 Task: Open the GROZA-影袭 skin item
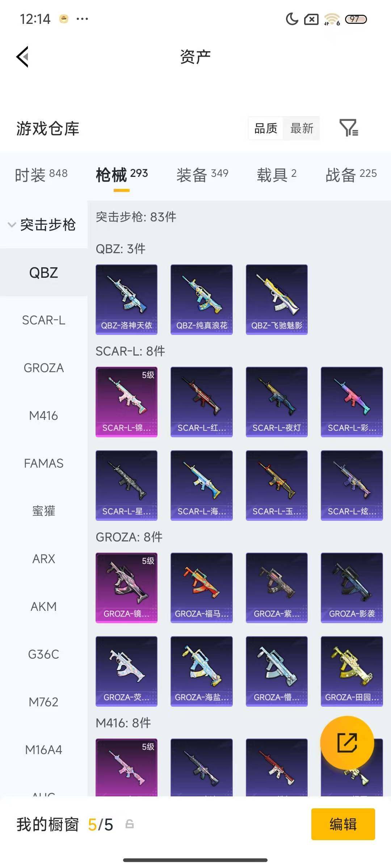[352, 588]
